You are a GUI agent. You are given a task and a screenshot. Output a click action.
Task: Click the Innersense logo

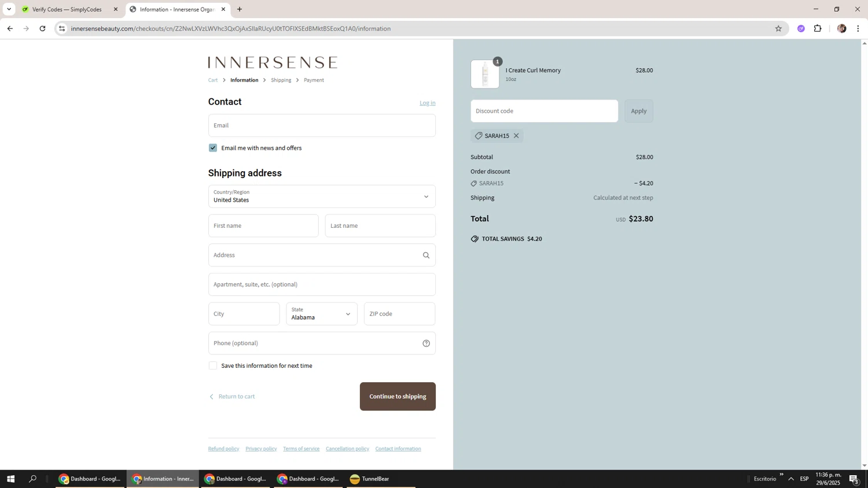pos(273,62)
